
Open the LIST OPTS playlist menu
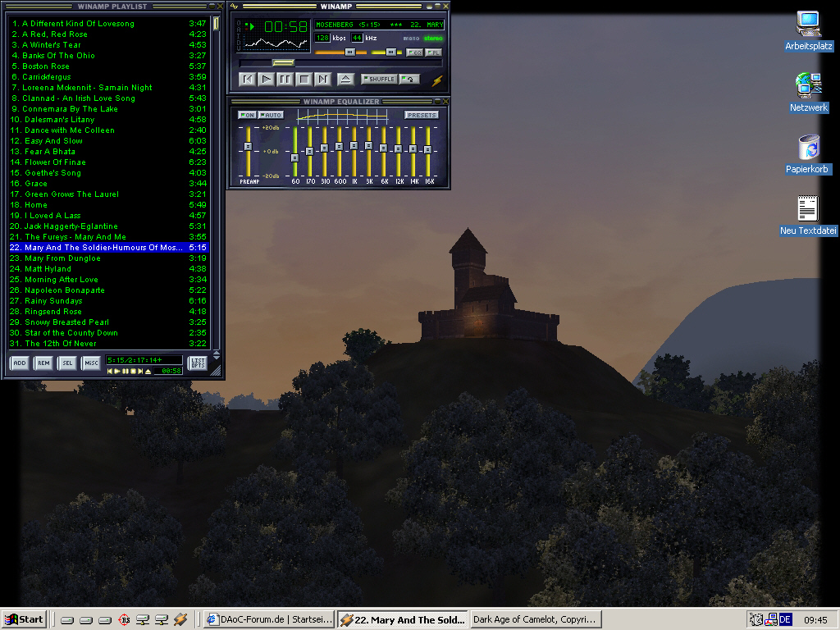198,363
